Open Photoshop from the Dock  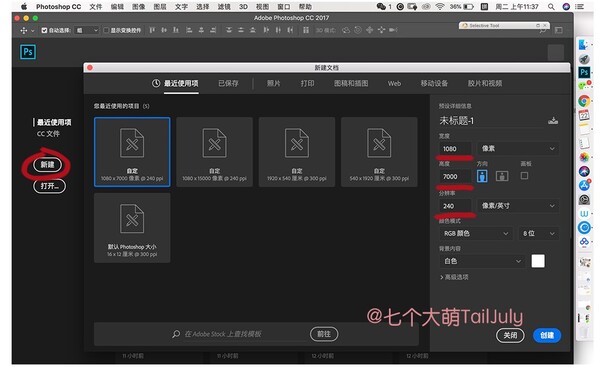pyautogui.click(x=584, y=72)
